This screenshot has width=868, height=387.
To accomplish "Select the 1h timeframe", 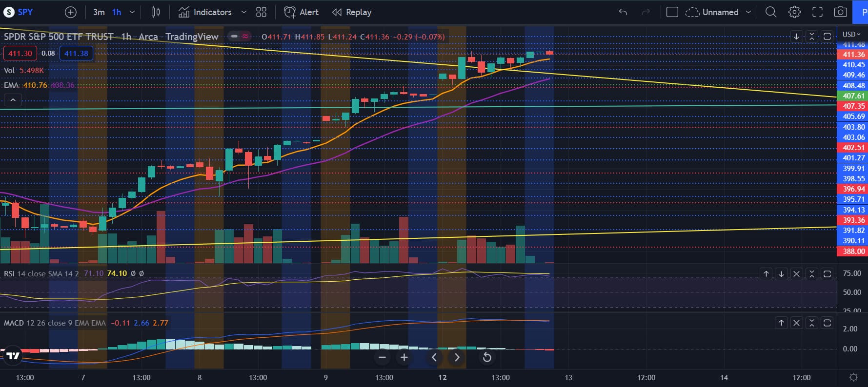I will click(x=117, y=12).
